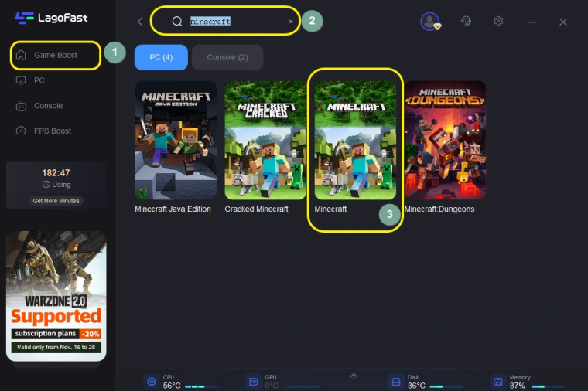The image size is (588, 391).
Task: Click the 'Minecraft:Dungeons' title text
Action: (439, 209)
